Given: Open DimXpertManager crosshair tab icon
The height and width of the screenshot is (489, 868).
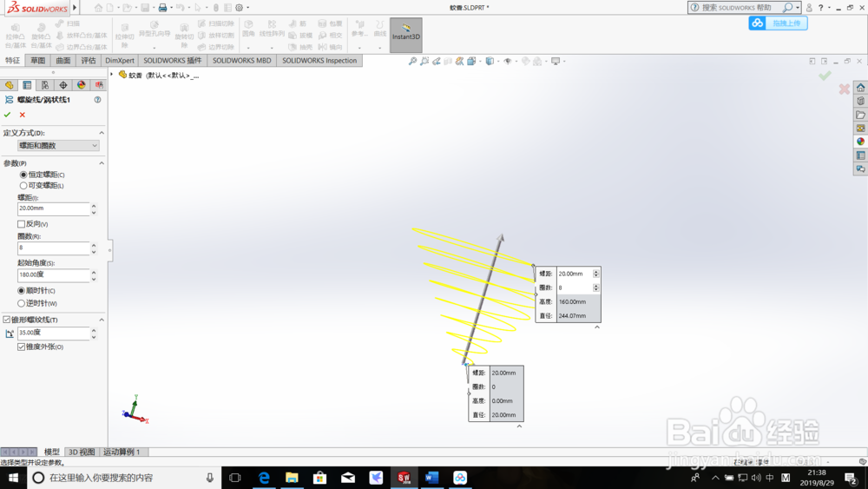Looking at the screenshot, I should point(63,85).
